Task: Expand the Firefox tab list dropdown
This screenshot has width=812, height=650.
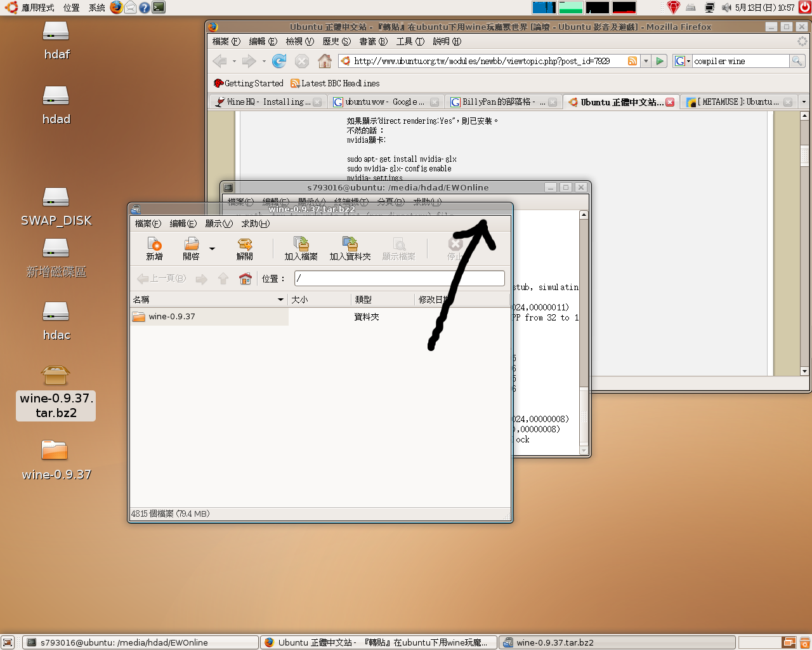Action: tap(804, 102)
